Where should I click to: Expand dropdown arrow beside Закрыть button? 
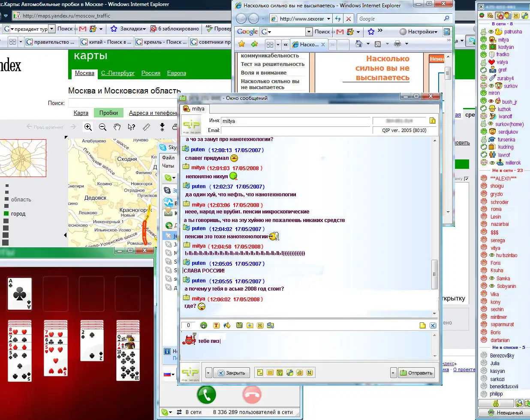coord(208,373)
